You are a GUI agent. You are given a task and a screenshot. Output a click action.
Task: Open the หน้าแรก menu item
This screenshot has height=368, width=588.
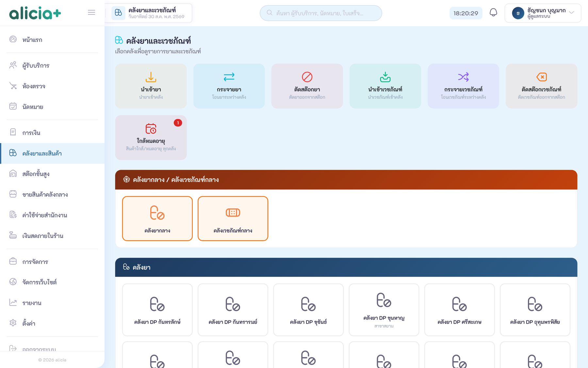coord(52,40)
